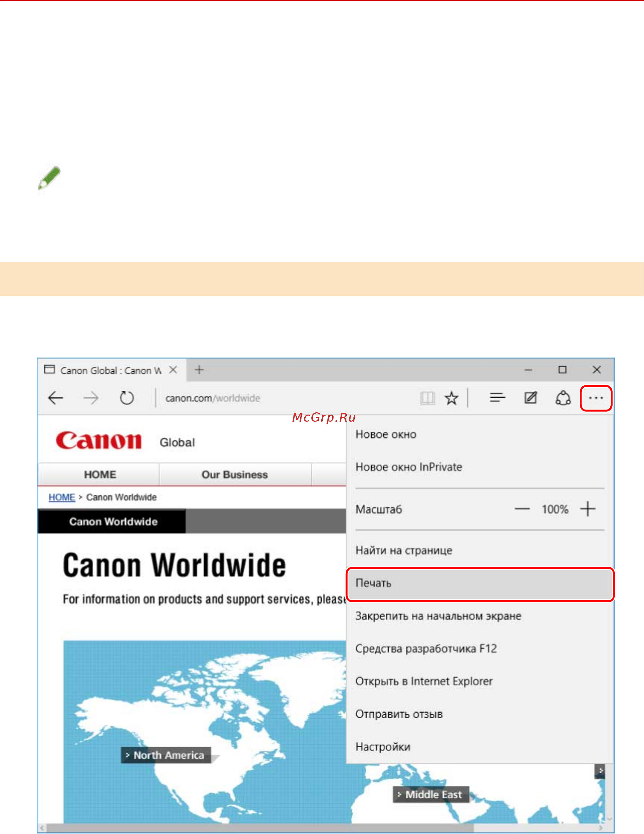
Task: Open Reading view book icon
Action: pyautogui.click(x=428, y=398)
